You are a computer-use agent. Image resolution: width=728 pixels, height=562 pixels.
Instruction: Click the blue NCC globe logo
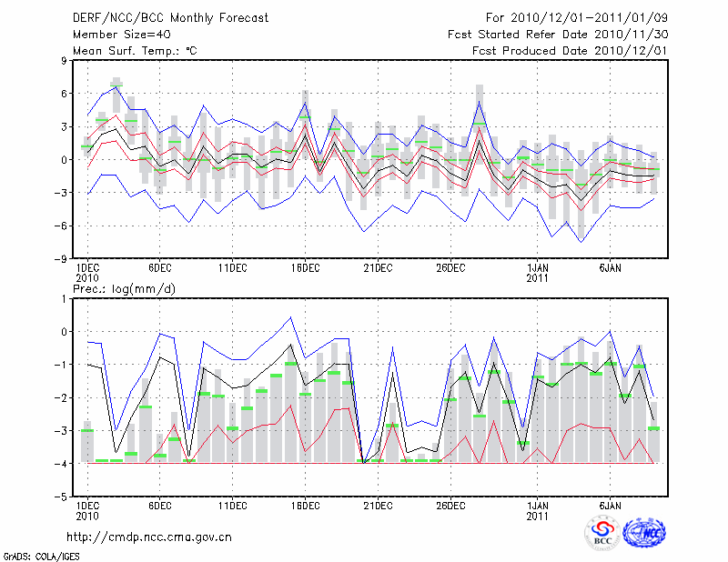(x=643, y=535)
